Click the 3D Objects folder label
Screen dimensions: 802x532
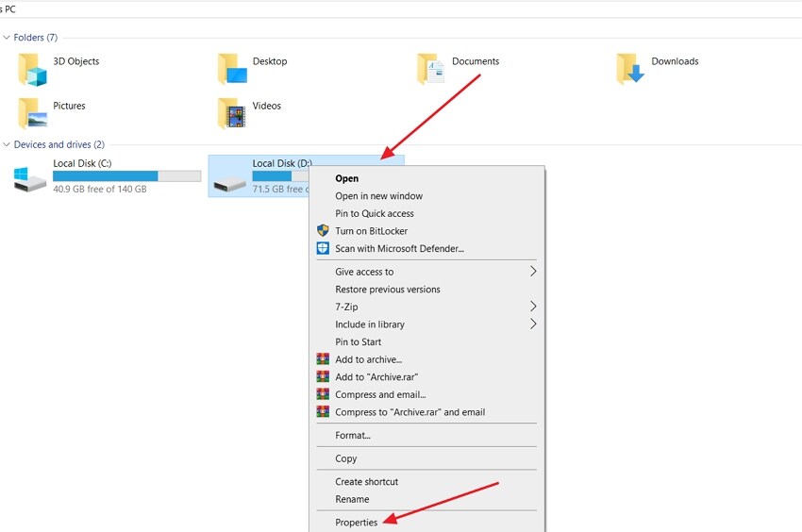click(76, 61)
